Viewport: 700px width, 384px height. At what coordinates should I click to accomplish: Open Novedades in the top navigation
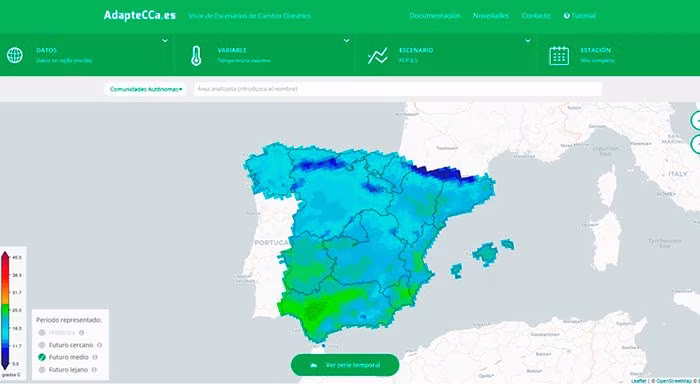click(491, 16)
